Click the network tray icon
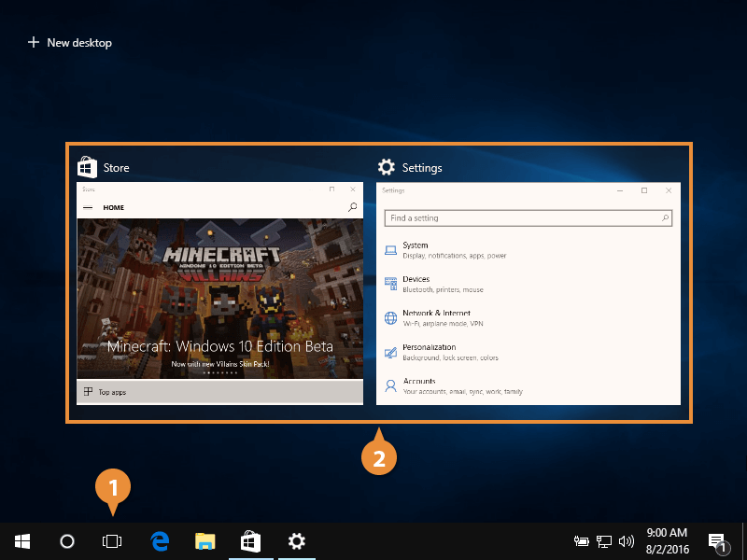The image size is (747, 560). tap(603, 541)
